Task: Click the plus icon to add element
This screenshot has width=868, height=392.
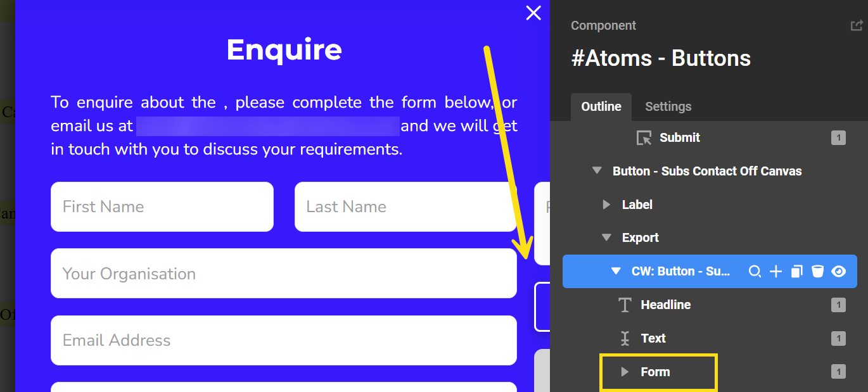Action: point(775,272)
